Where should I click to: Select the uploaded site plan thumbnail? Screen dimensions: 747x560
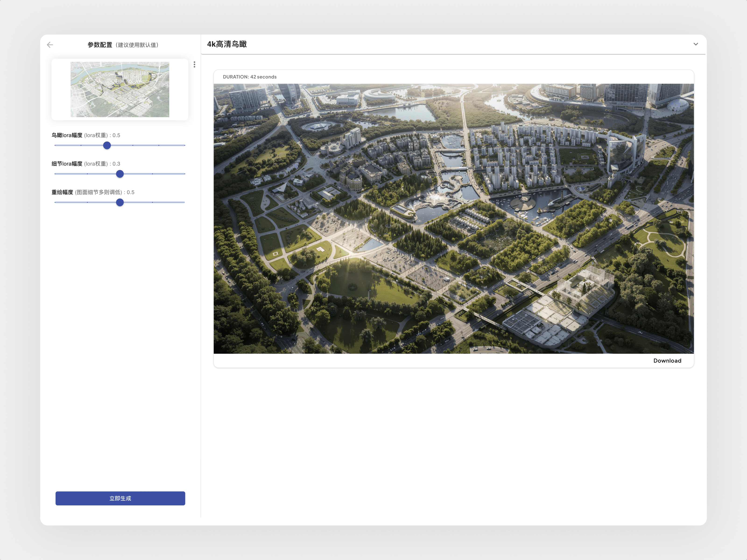click(x=120, y=89)
